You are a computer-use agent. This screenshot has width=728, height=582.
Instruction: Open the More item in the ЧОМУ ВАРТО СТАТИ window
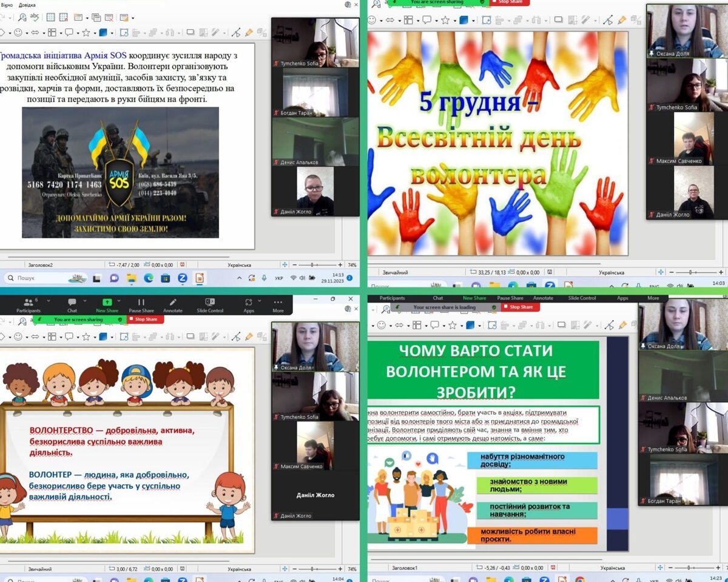coord(653,298)
